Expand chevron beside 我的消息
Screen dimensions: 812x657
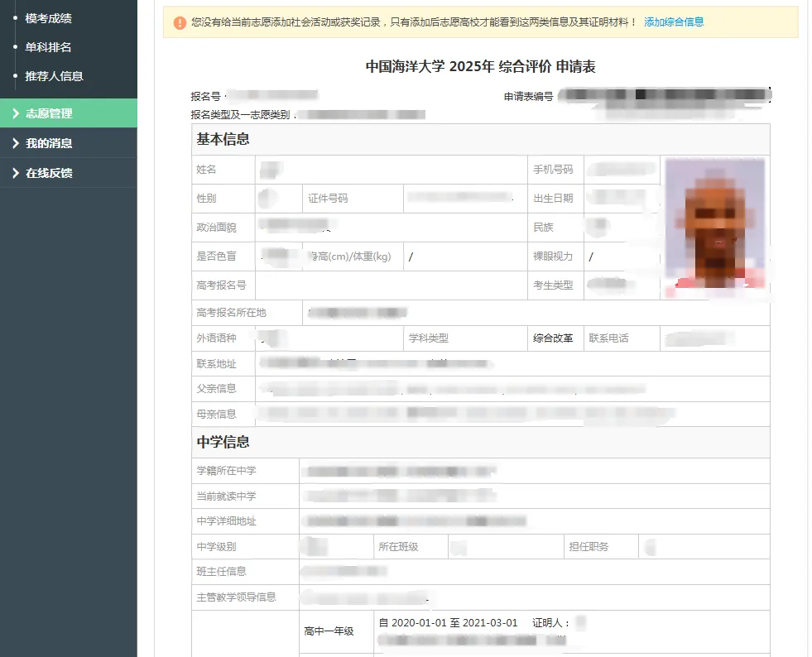pos(15,143)
